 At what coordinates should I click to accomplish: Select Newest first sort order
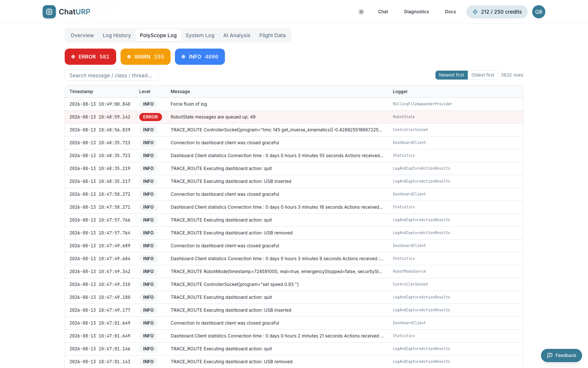[452, 75]
